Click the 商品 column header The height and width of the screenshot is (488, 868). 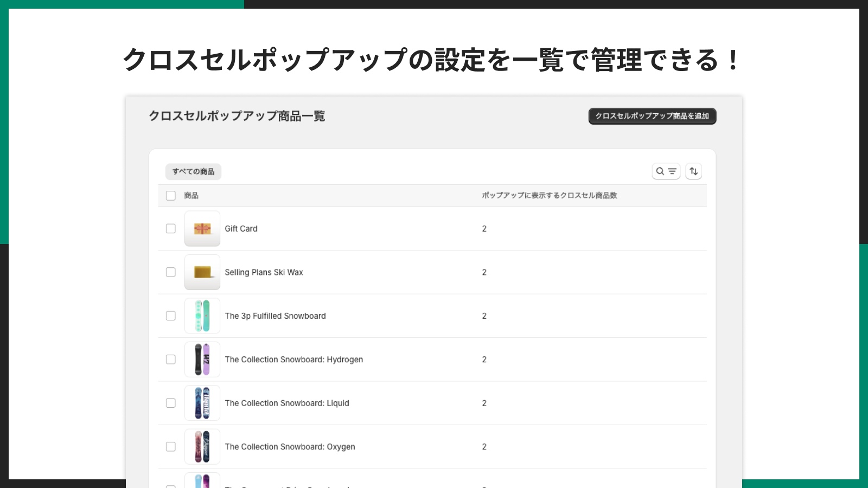pos(191,195)
